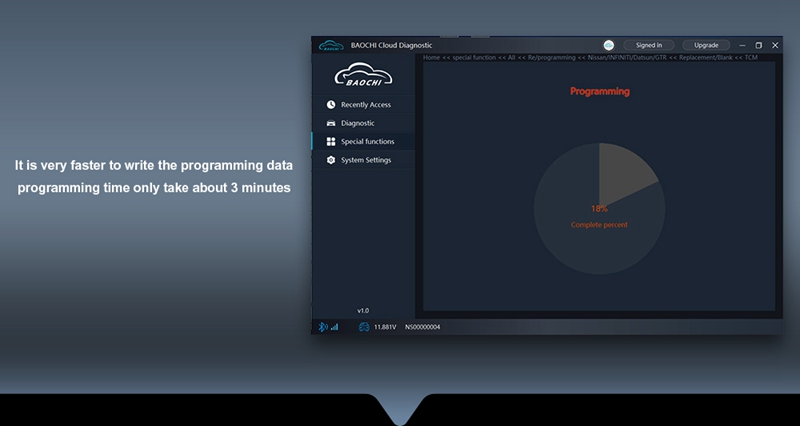Click the Bluetooth icon in the status bar
The image size is (800, 426).
[x=322, y=327]
